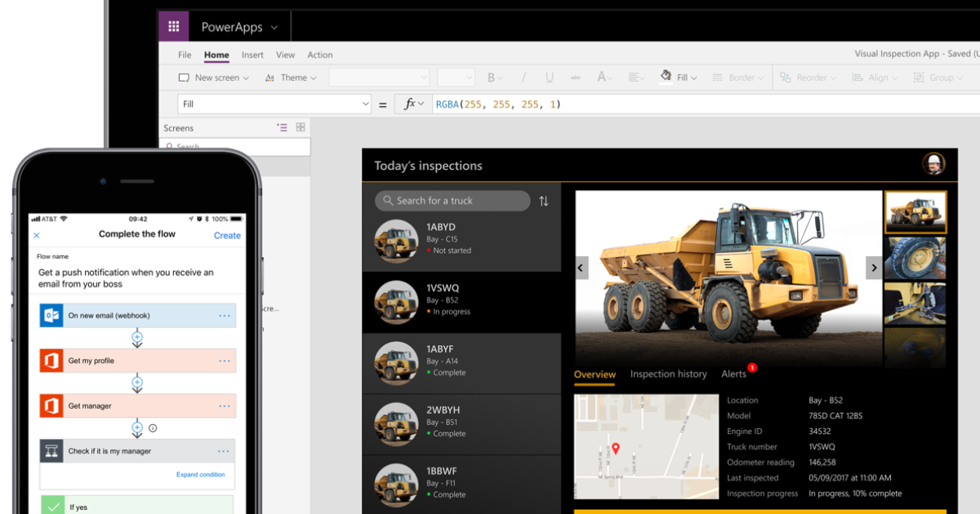Open the Insert ribbon tab
This screenshot has height=514, width=980.
(252, 55)
